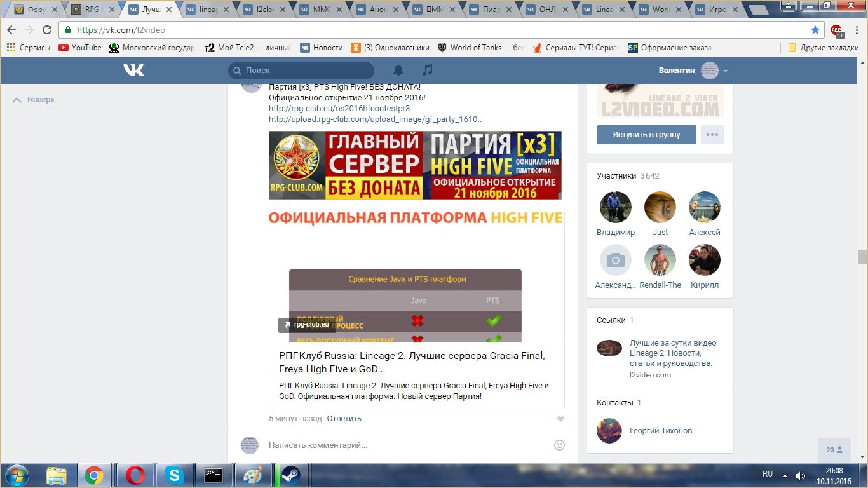Viewport: 868px width, 488px height.
Task: Open member Кирилл's avatar
Action: 705,260
